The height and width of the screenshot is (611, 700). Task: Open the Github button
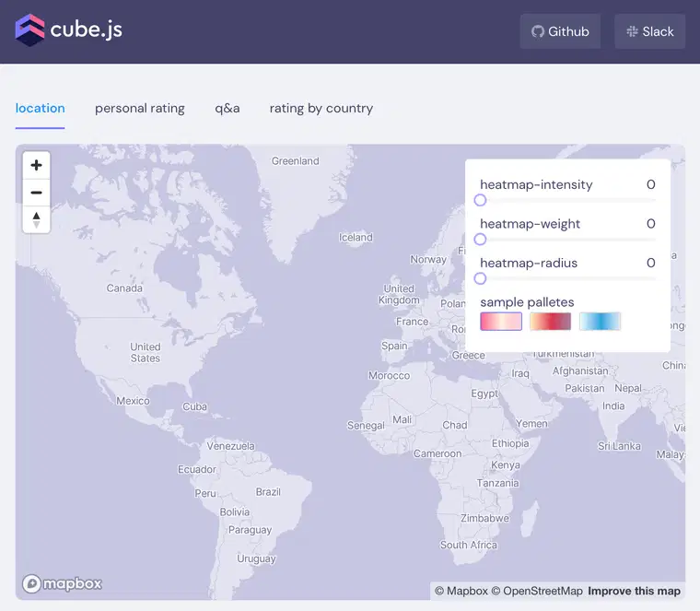pos(560,31)
